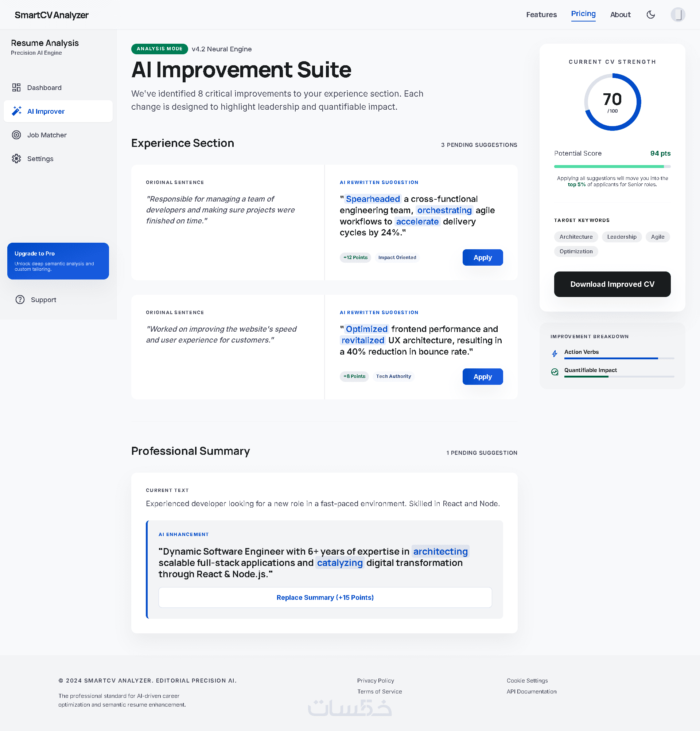Open the Upgrade to Pro card
The image size is (700, 731).
coord(58,261)
